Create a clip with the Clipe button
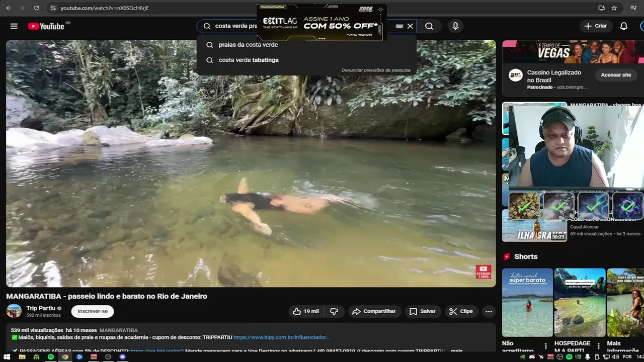Image resolution: width=644 pixels, height=362 pixels. (x=461, y=311)
